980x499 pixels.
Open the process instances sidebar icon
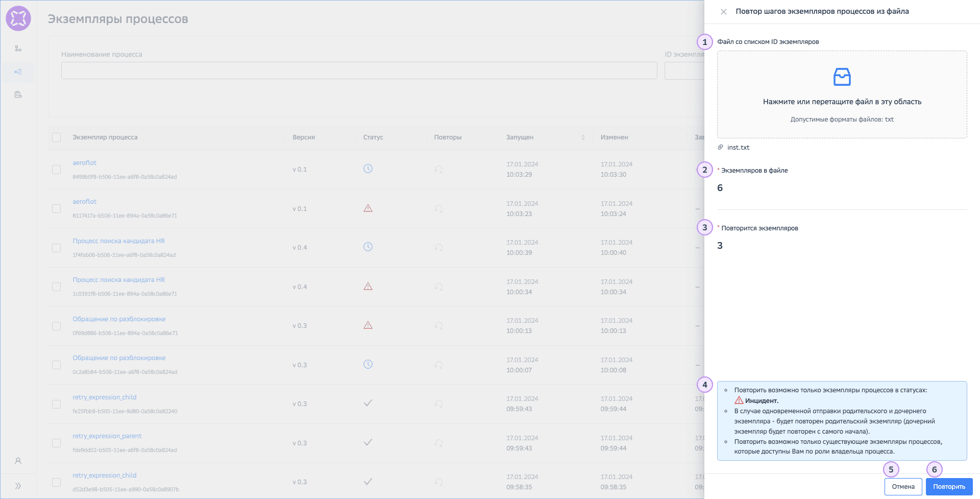pyautogui.click(x=18, y=72)
